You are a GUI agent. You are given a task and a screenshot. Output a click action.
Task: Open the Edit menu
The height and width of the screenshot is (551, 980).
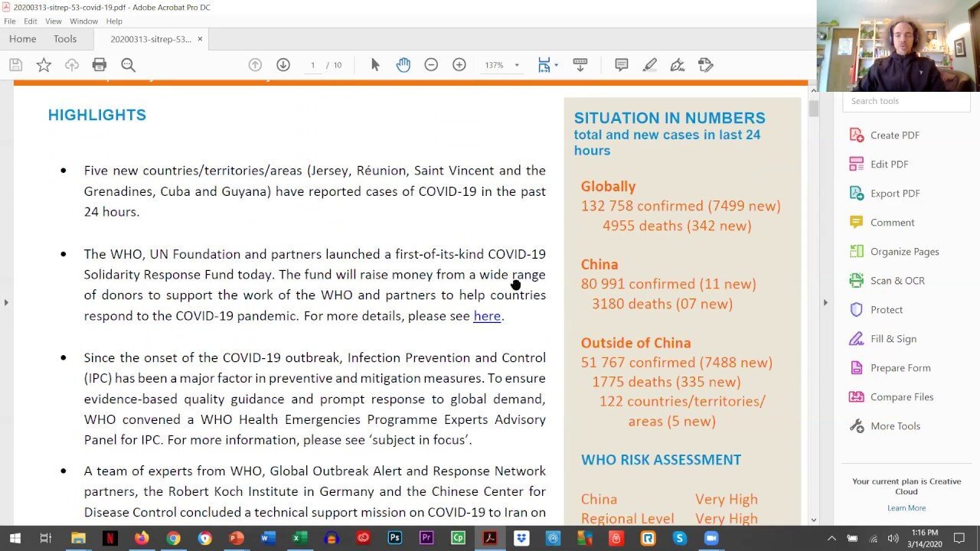pos(31,21)
